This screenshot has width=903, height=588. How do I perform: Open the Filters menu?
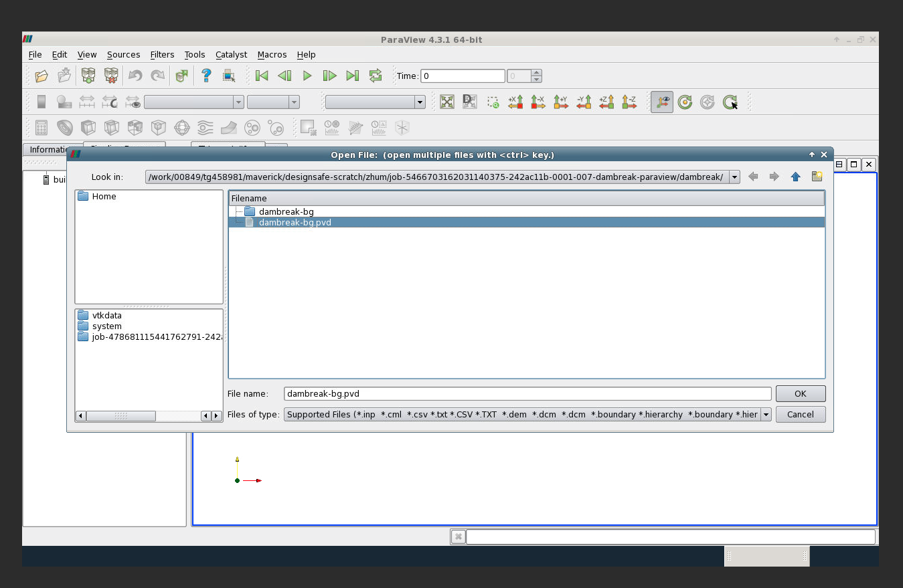pyautogui.click(x=162, y=55)
